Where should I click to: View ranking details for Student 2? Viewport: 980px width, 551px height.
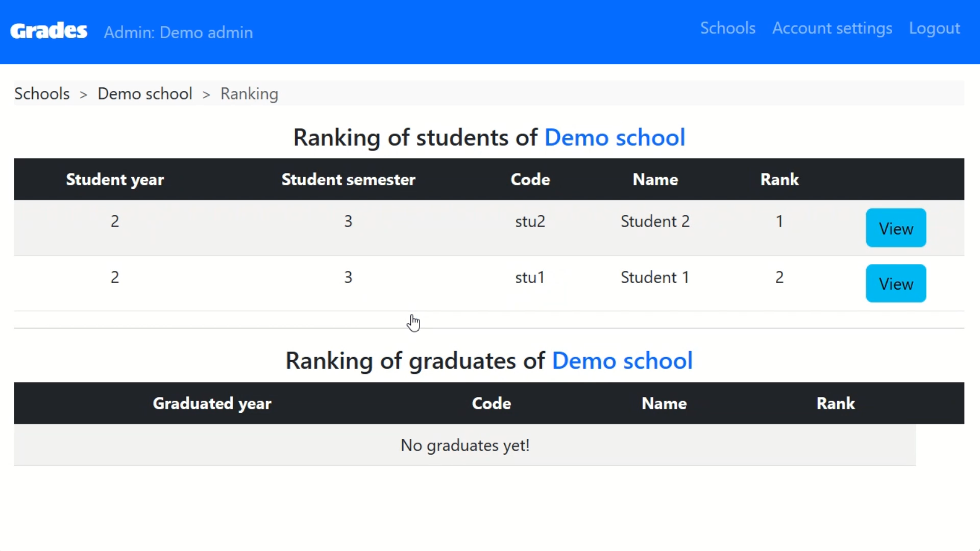[896, 228]
